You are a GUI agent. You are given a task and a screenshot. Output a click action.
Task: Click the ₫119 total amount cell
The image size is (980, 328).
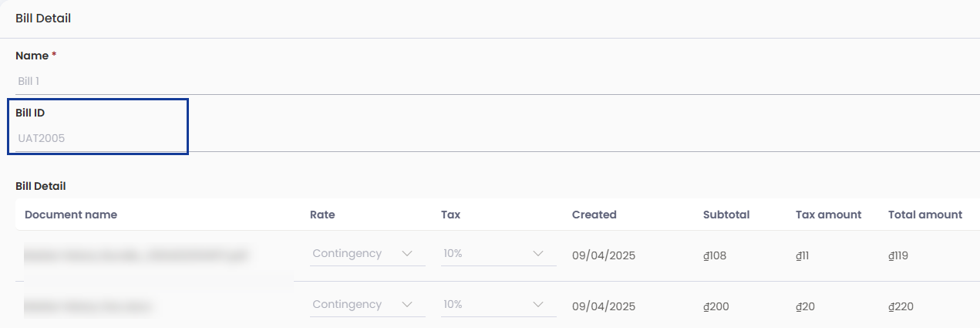click(x=898, y=255)
